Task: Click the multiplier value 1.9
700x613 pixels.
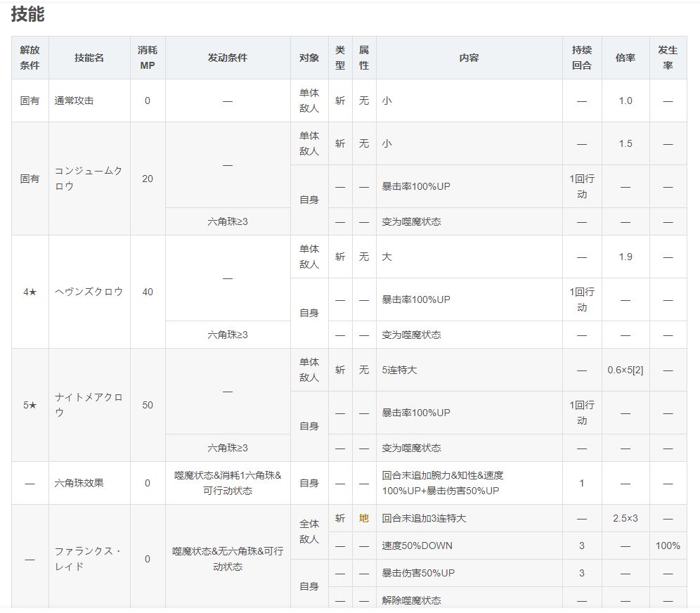Action: (x=626, y=257)
